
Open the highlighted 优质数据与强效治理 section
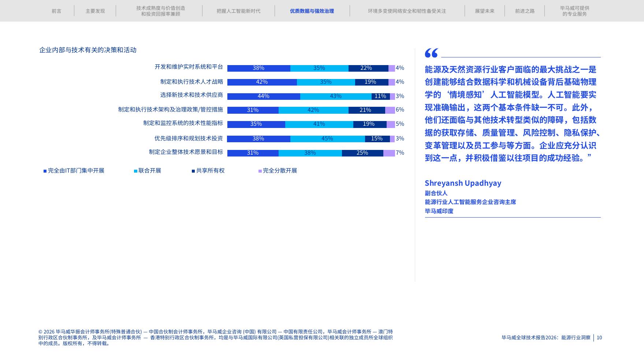[311, 11]
